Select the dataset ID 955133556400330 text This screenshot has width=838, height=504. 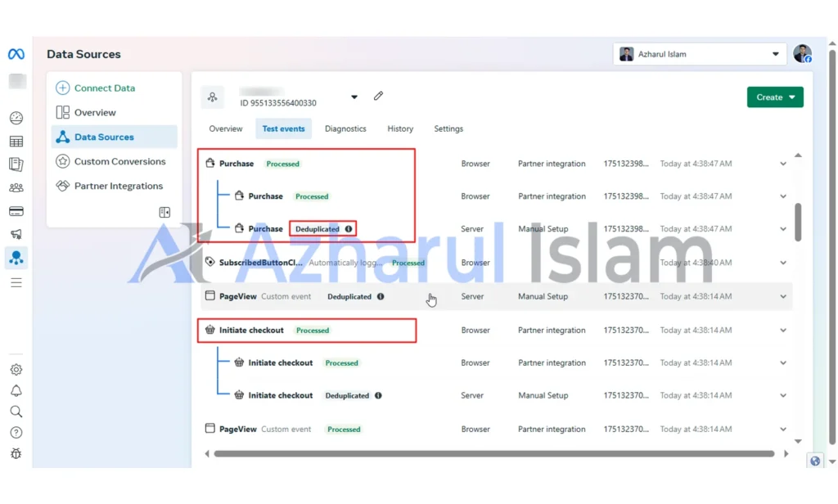pos(278,102)
